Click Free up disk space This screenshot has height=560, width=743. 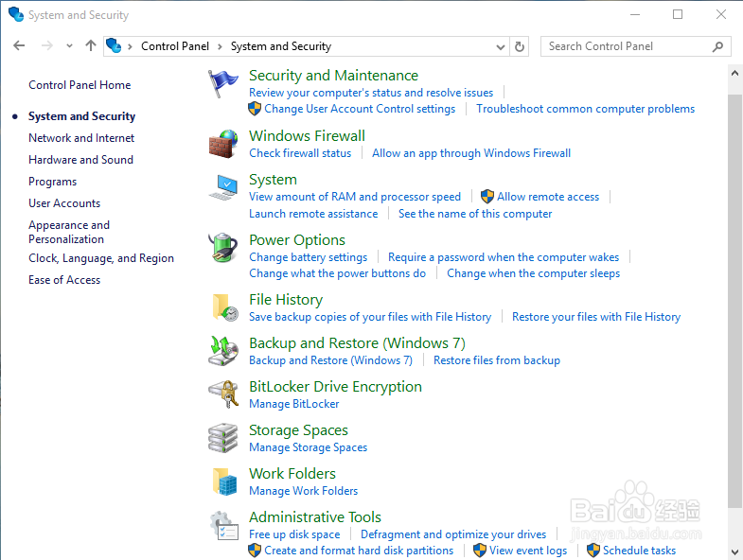click(294, 534)
